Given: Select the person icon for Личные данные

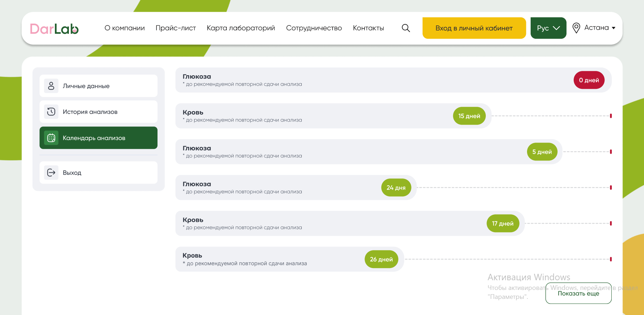Looking at the screenshot, I should coord(51,86).
